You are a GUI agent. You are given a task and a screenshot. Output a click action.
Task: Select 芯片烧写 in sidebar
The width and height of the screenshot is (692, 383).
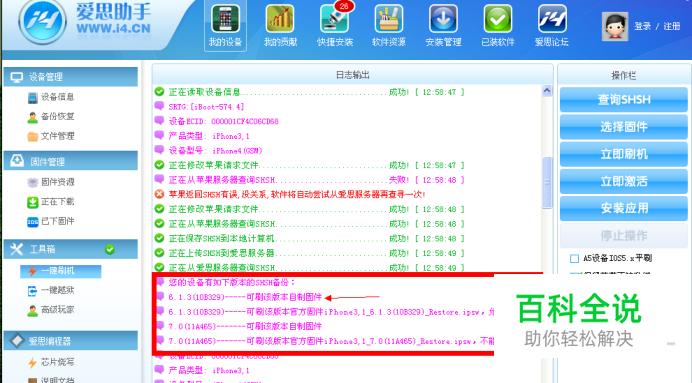tap(51, 362)
